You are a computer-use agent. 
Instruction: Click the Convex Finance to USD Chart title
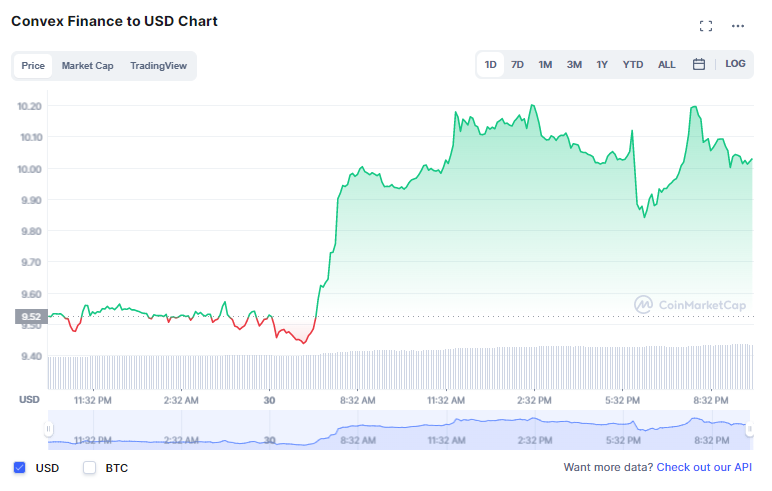[114, 21]
